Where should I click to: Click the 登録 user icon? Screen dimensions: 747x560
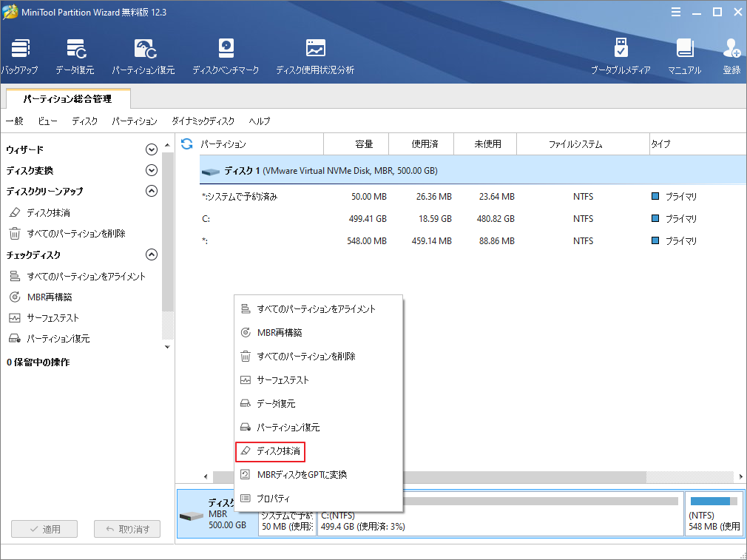coord(731,57)
